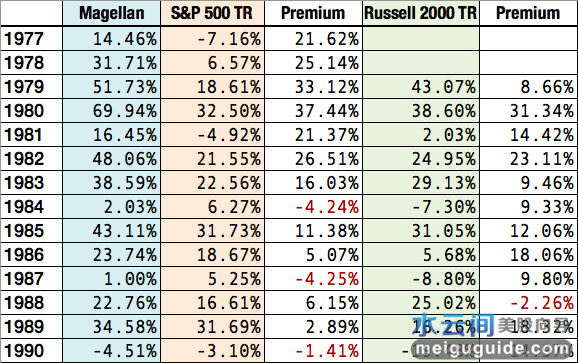The height and width of the screenshot is (363, 578).
Task: Select Russell 2000 value 43.07%
Action: (444, 87)
